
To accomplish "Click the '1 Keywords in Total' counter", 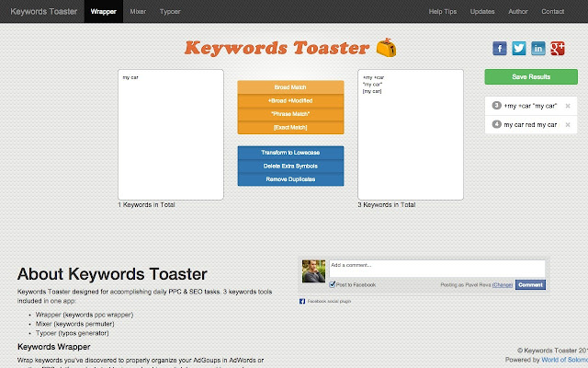I will 147,204.
